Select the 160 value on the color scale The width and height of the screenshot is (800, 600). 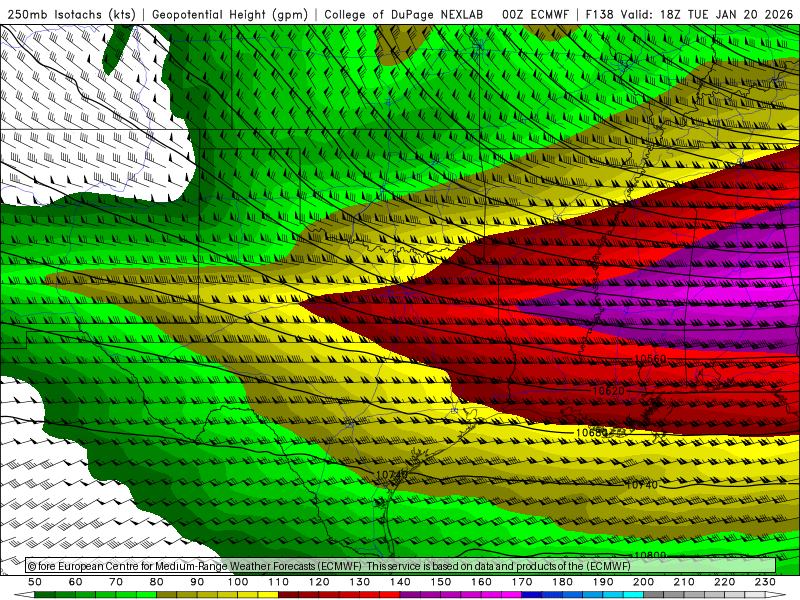pos(482,582)
